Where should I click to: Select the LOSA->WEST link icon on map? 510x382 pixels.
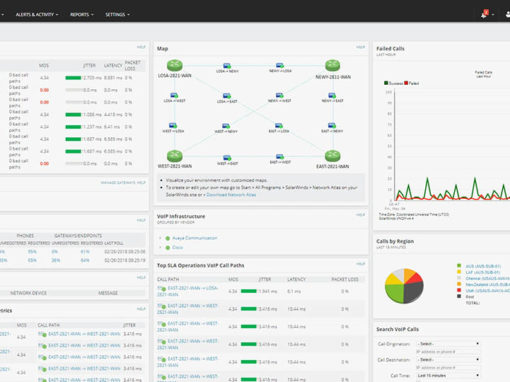click(x=174, y=96)
